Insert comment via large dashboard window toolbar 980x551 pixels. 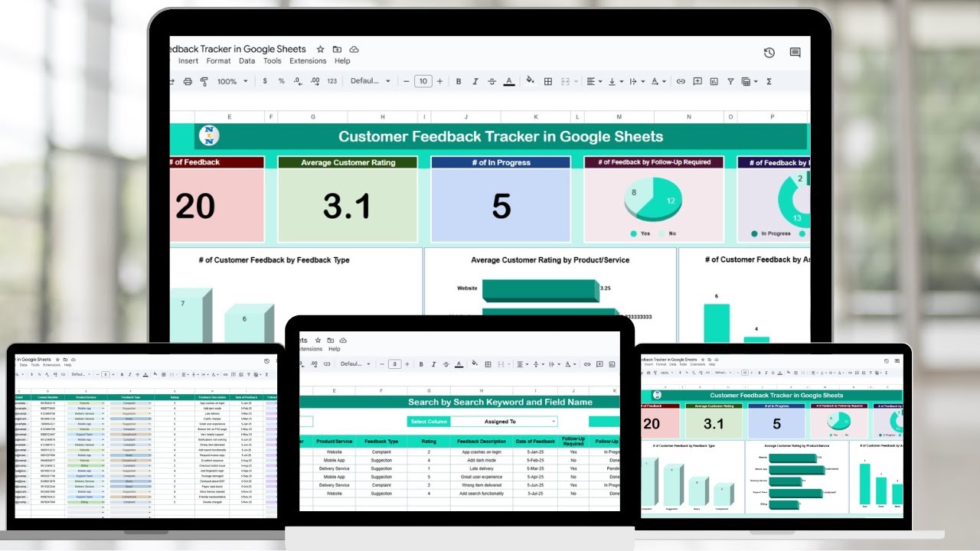click(697, 81)
